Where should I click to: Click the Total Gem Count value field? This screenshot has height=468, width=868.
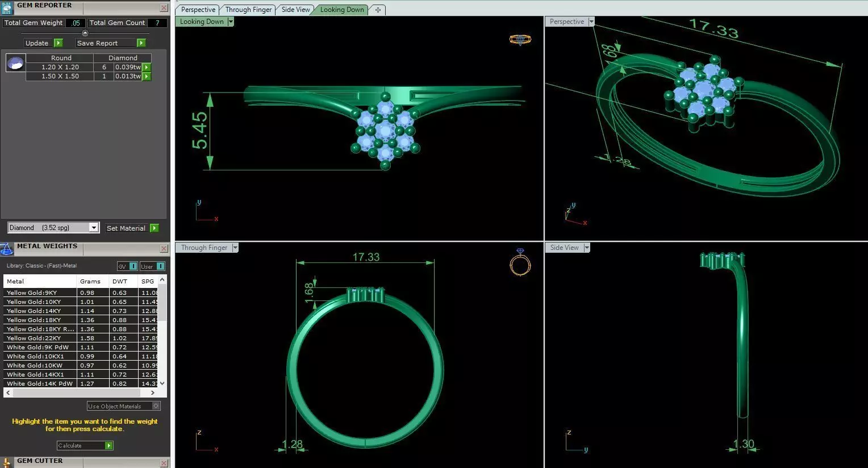(157, 23)
